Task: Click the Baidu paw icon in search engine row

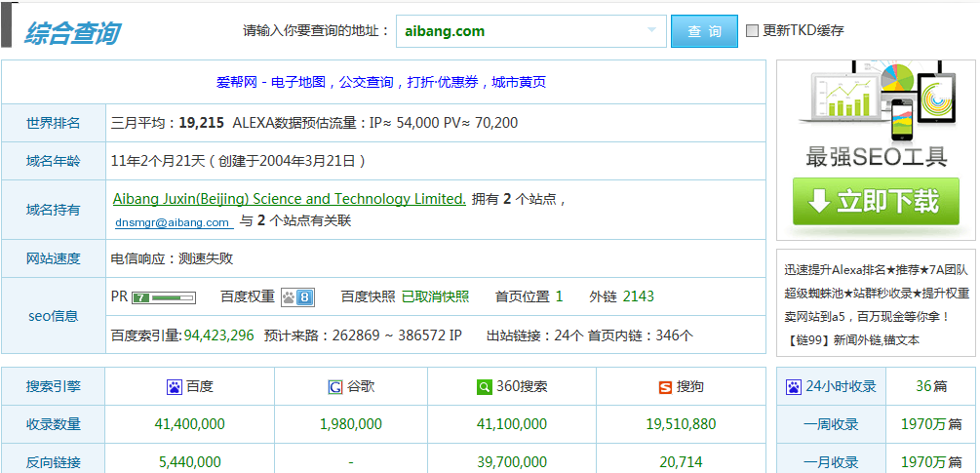Action: [x=174, y=387]
